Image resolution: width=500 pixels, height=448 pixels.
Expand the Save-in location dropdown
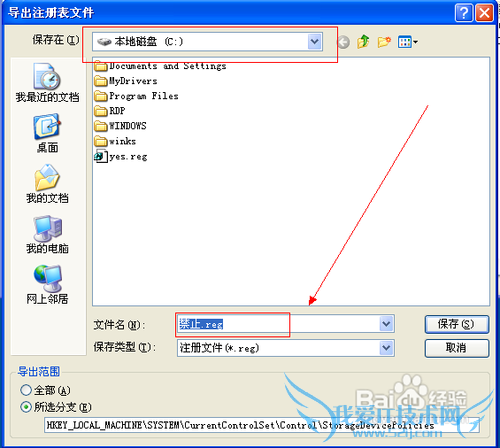315,42
